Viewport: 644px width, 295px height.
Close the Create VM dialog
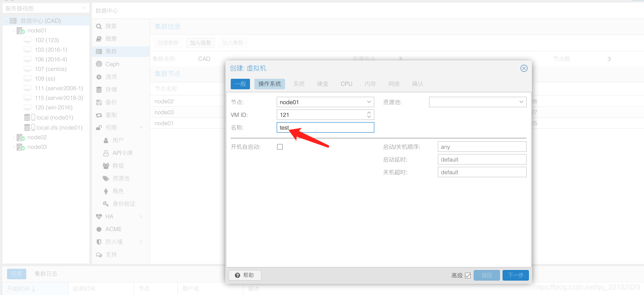[x=524, y=68]
